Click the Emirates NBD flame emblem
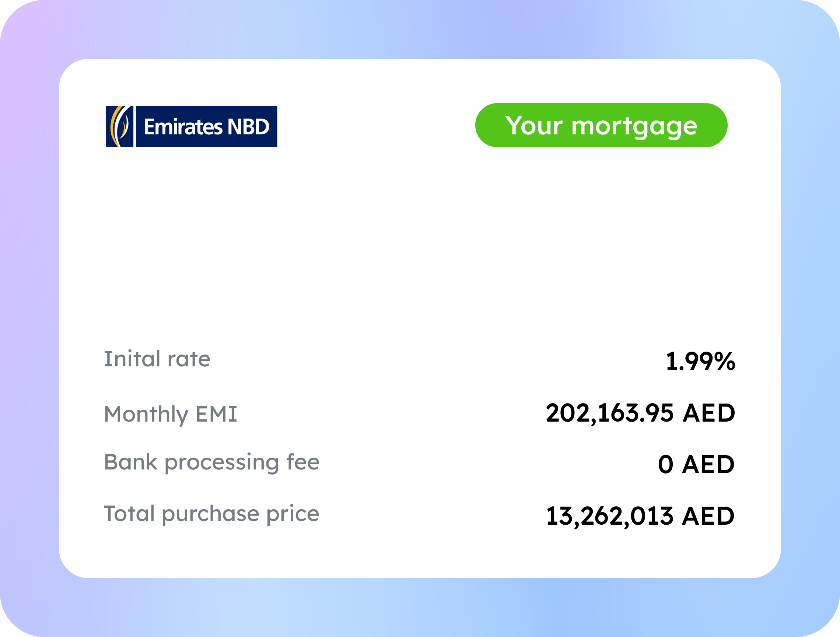 (120, 126)
